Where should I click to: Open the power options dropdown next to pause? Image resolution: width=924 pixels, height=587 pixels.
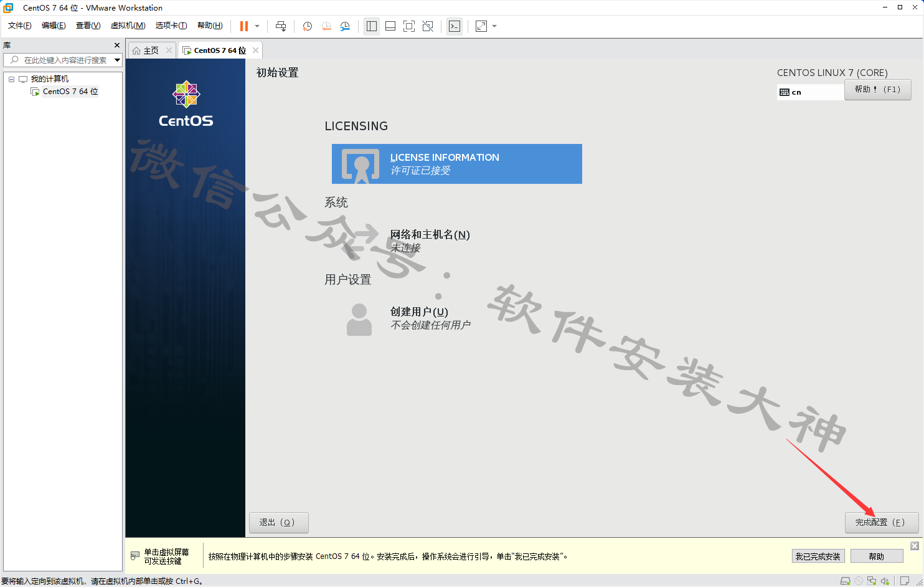(257, 26)
